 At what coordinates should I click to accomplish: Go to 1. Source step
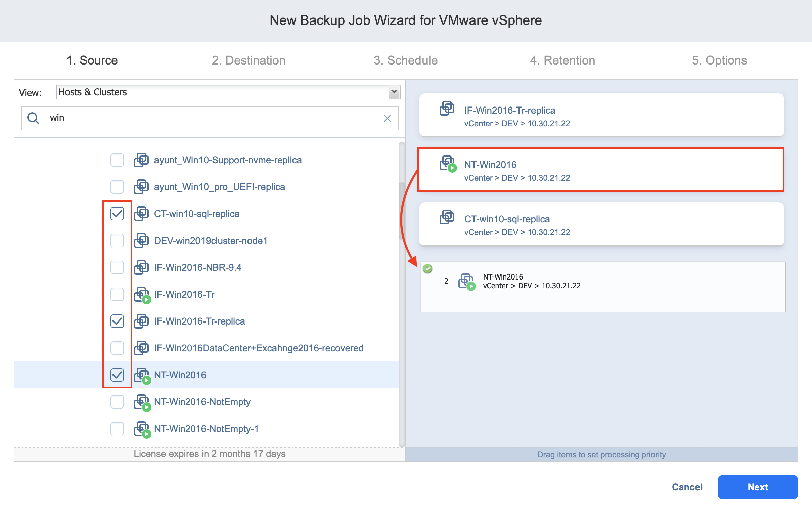[92, 60]
